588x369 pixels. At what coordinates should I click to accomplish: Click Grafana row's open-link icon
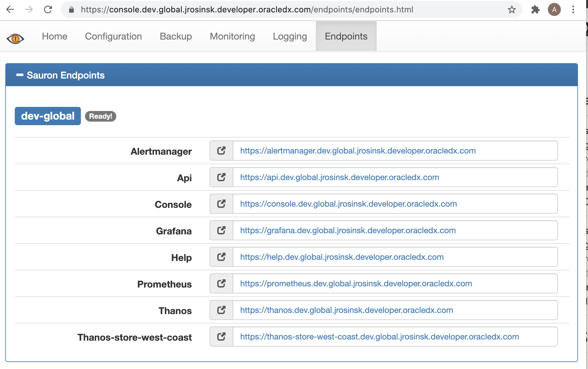tap(221, 231)
